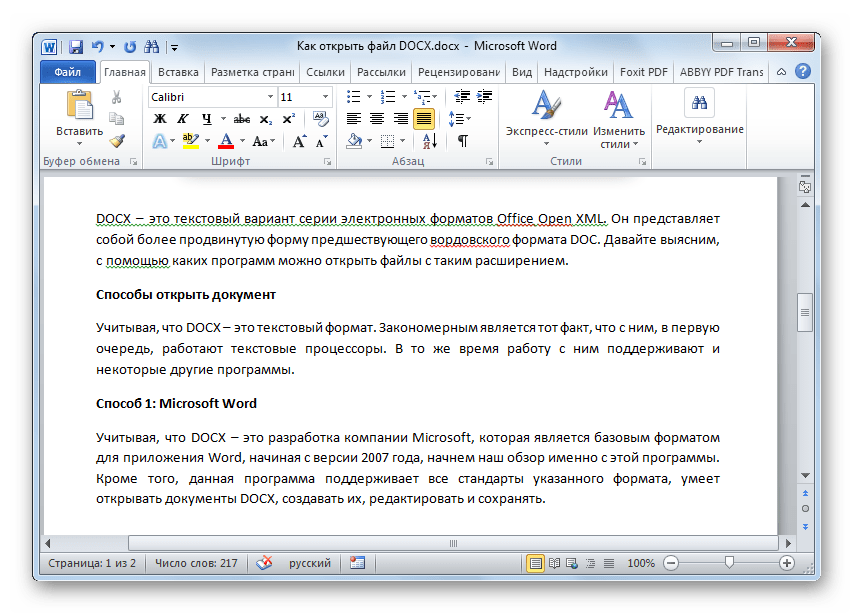Click the vertical scrollbar thumb
The width and height of the screenshot is (854, 614).
(x=805, y=312)
